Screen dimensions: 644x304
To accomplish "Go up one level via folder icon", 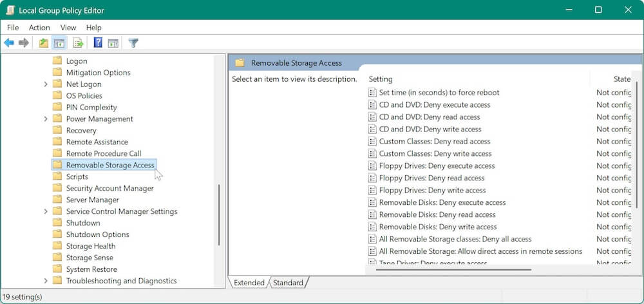I will (x=43, y=43).
